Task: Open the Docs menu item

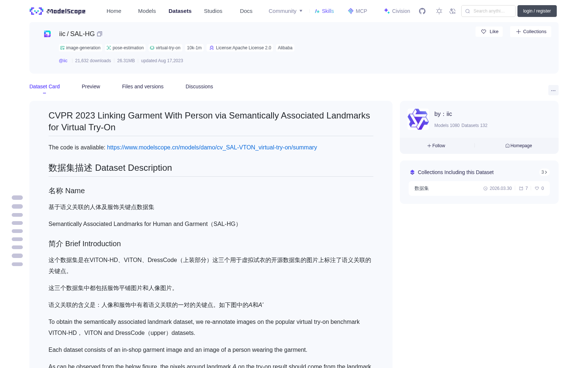Action: click(x=246, y=11)
